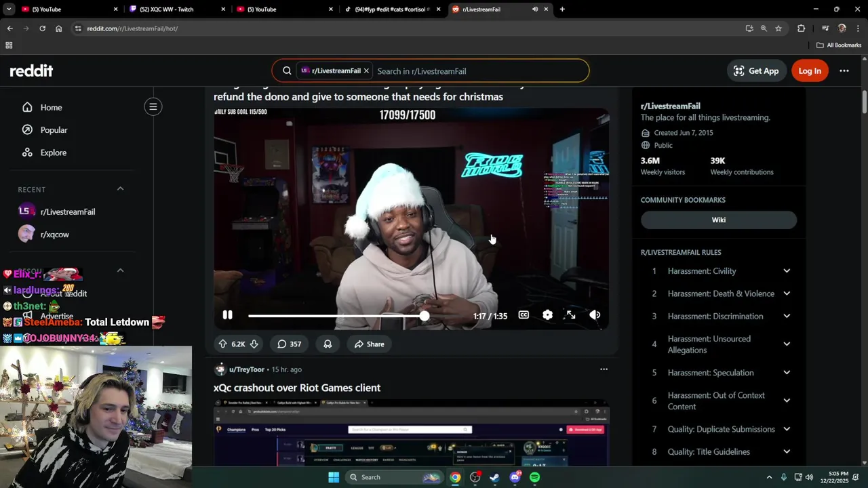Open Reddit header overflow menu
Image resolution: width=868 pixels, height=488 pixels.
click(844, 70)
